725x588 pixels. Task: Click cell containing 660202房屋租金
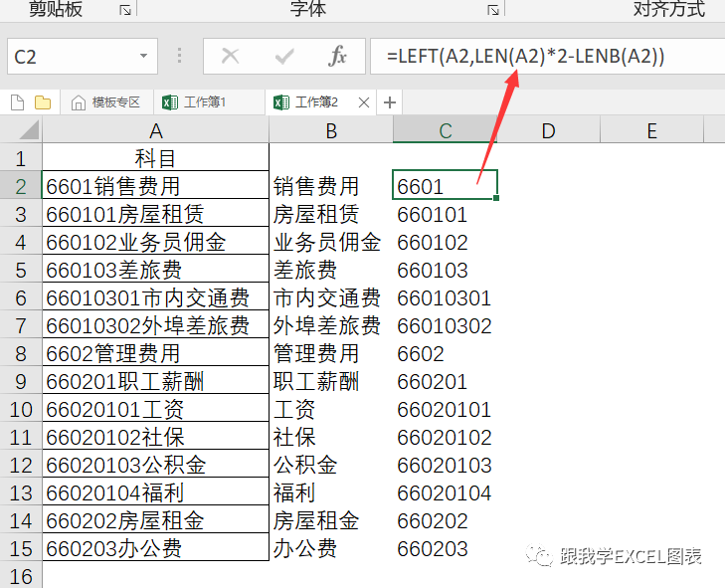click(155, 519)
